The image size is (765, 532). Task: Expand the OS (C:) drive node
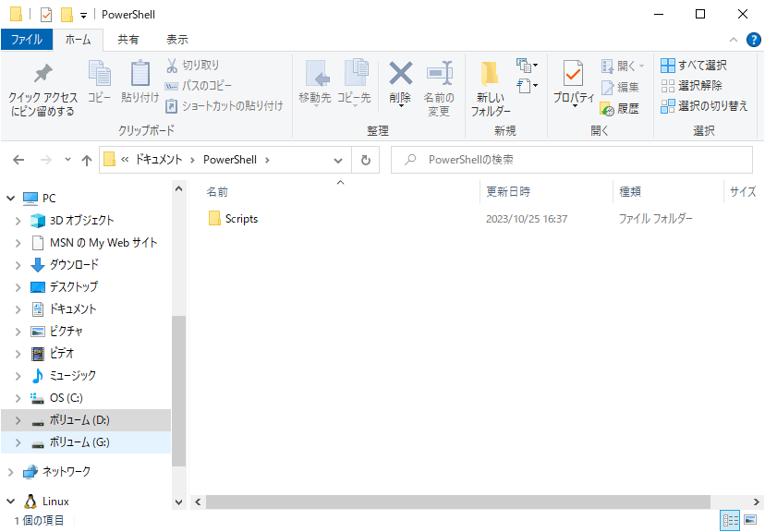pyautogui.click(x=18, y=398)
